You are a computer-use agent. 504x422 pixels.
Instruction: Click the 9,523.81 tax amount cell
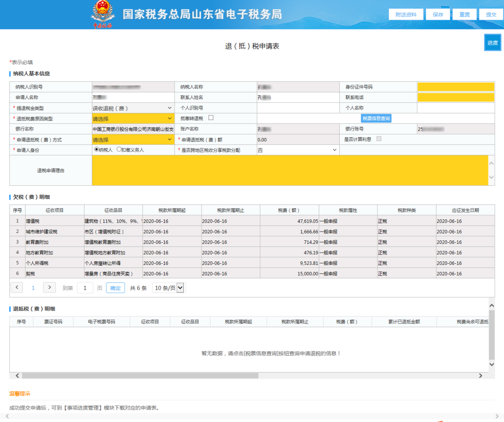point(289,263)
